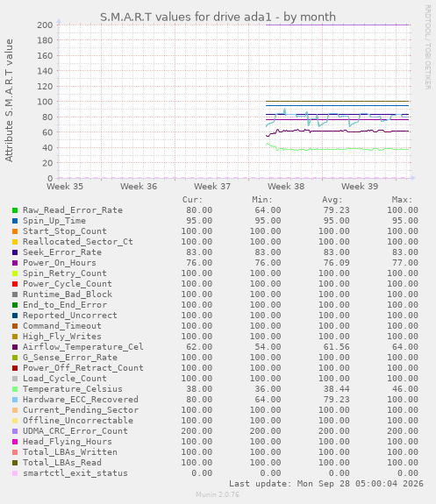This screenshot has height=504, width=436.
Task: Click the Power_Cycle_Count red swatch
Action: 15,284
